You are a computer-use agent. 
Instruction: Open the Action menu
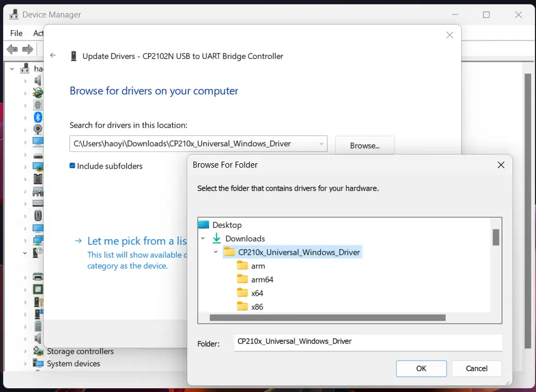39,33
